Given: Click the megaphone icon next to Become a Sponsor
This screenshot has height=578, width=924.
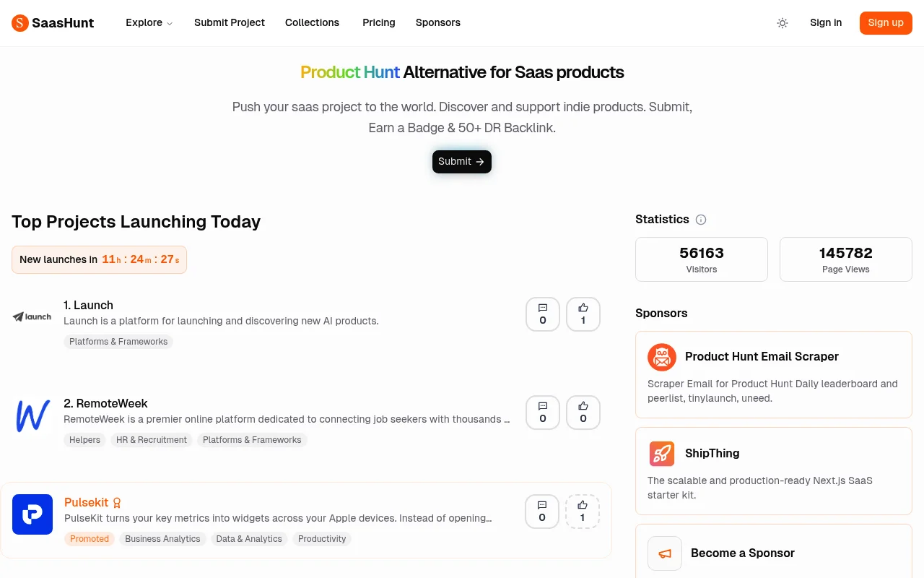Looking at the screenshot, I should 664,553.
